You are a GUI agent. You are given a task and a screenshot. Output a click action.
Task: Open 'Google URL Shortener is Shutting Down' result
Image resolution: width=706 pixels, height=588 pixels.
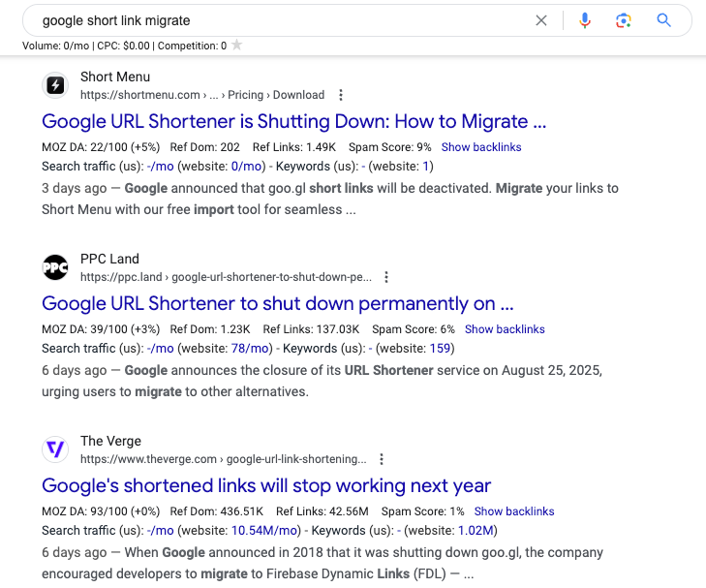pos(294,121)
